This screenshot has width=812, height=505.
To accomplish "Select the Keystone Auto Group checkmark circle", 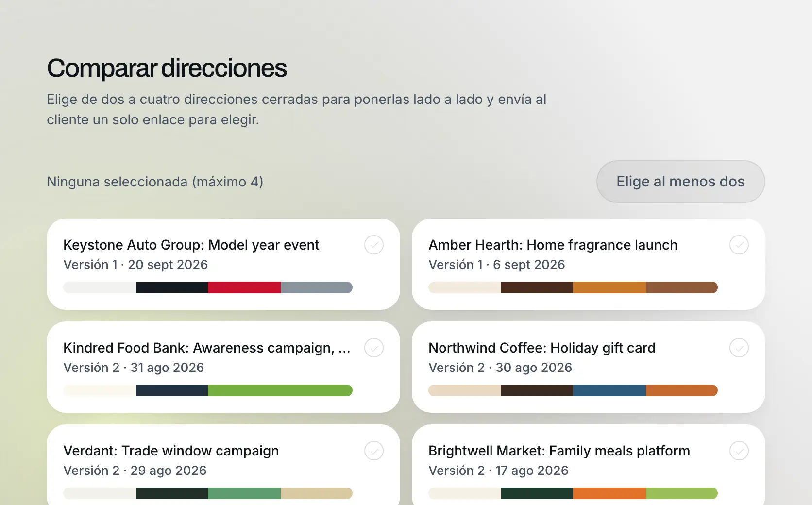I will coord(374,245).
